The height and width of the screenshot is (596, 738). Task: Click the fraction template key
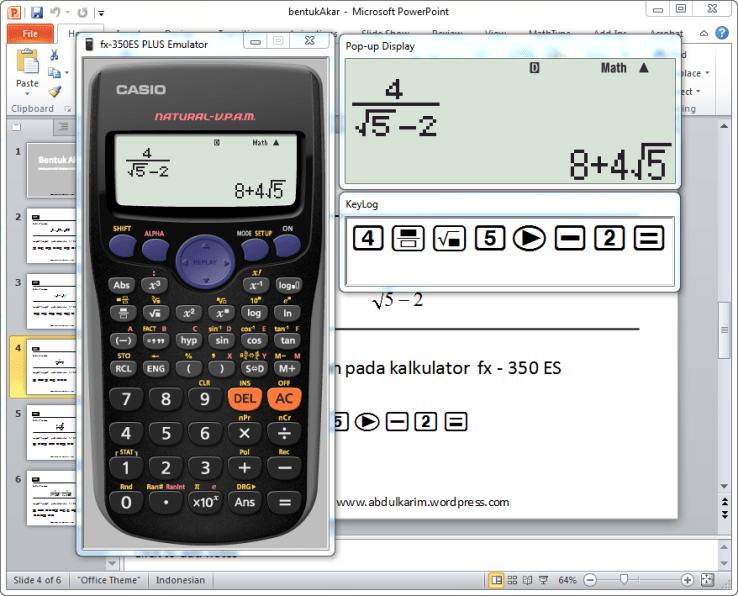123,313
